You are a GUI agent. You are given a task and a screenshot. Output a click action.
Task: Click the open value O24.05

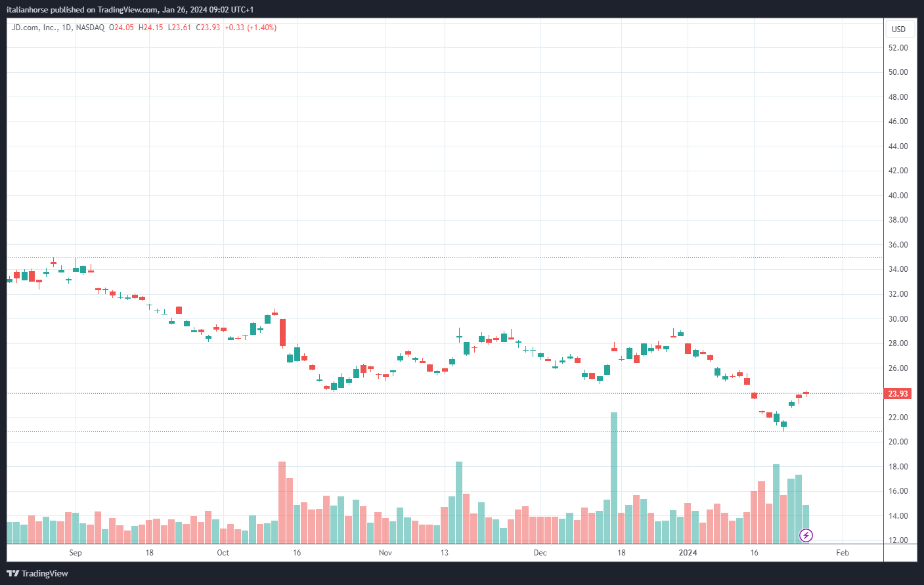pos(121,28)
